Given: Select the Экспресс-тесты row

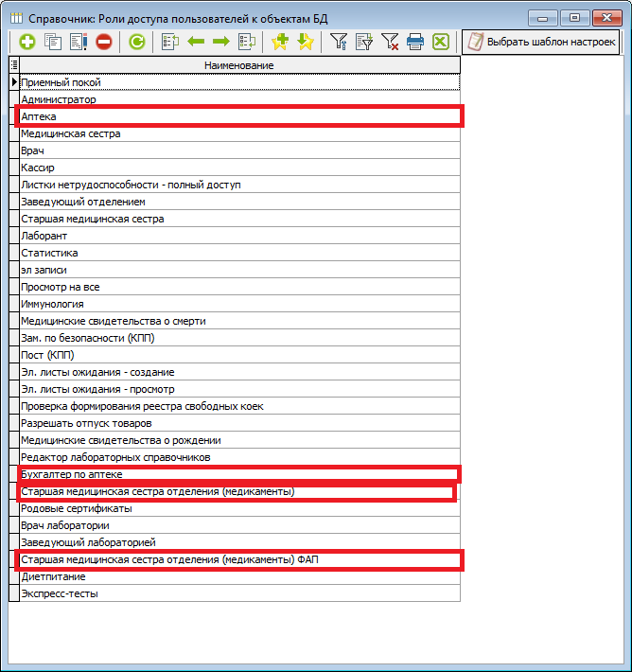Looking at the screenshot, I should (x=238, y=593).
